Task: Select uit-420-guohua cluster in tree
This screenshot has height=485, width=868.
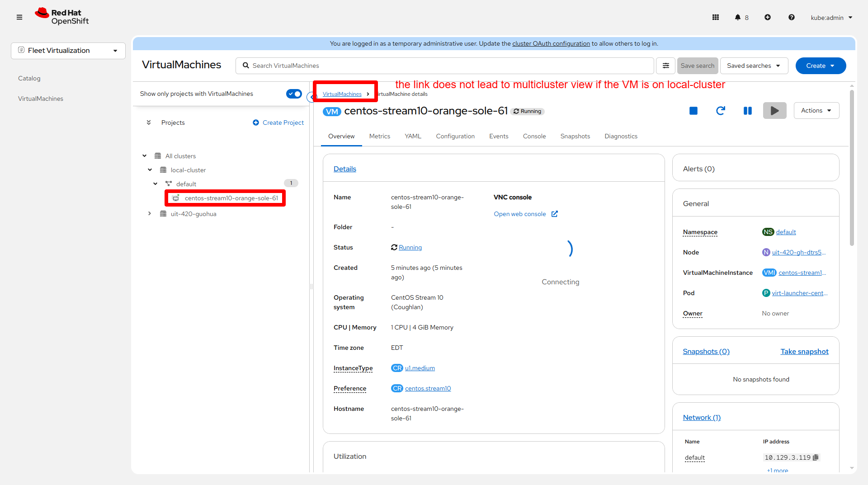Action: [193, 214]
